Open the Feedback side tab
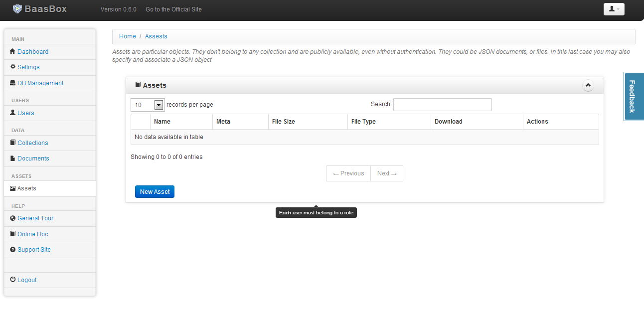 click(634, 96)
